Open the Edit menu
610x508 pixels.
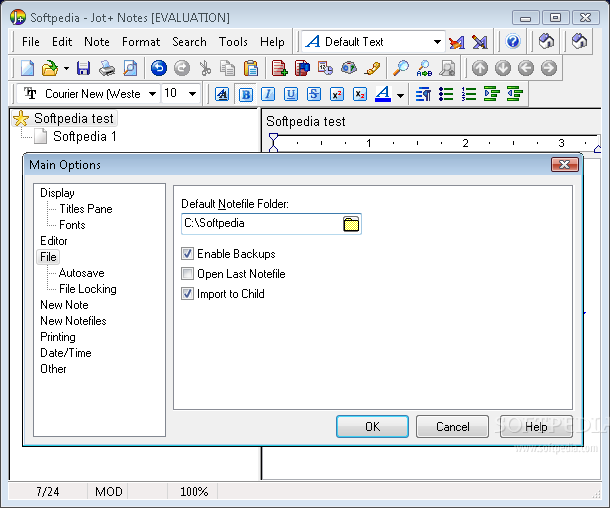[62, 42]
